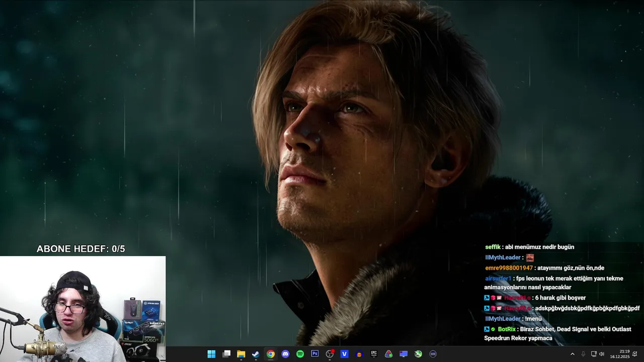The width and height of the screenshot is (644, 362).
Task: Click the ABONE HEDEF: 0/5 label
Action: click(80, 249)
